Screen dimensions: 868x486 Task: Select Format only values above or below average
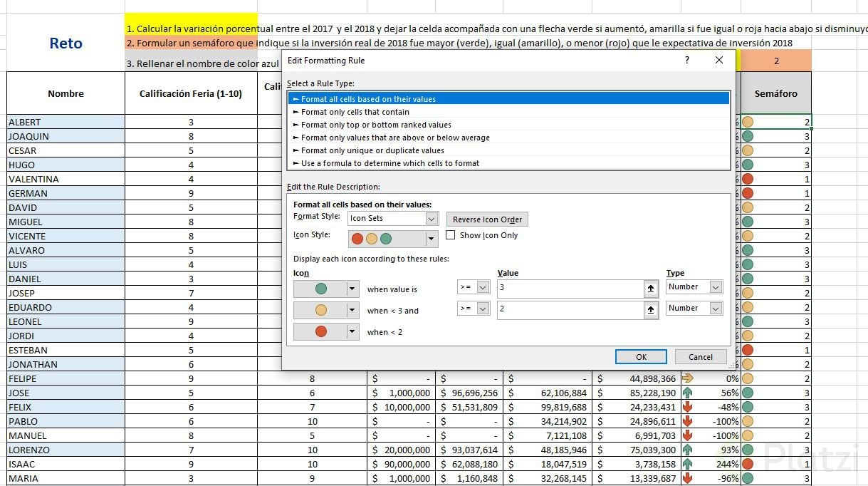pyautogui.click(x=508, y=138)
